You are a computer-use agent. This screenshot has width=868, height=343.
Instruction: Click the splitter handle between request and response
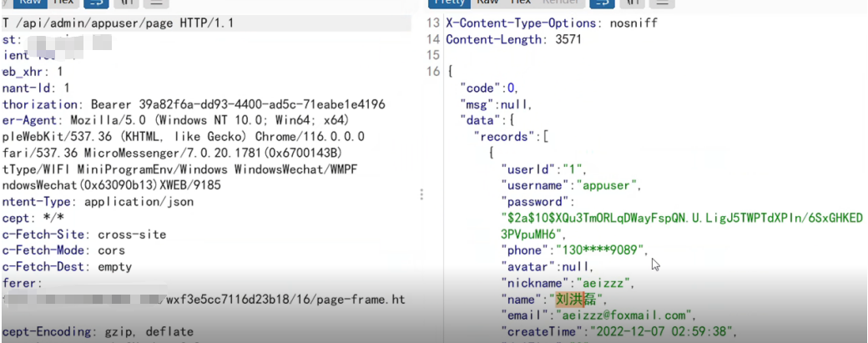point(421,194)
